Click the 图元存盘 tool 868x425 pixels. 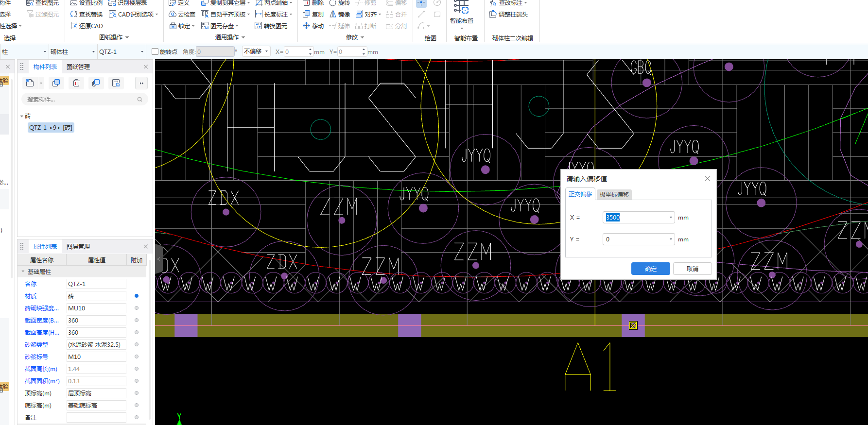[220, 26]
